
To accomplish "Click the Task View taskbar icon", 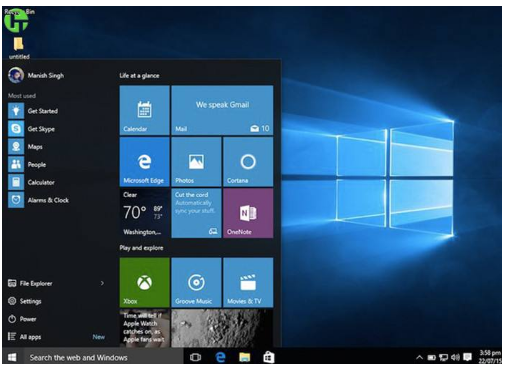I will click(x=195, y=357).
